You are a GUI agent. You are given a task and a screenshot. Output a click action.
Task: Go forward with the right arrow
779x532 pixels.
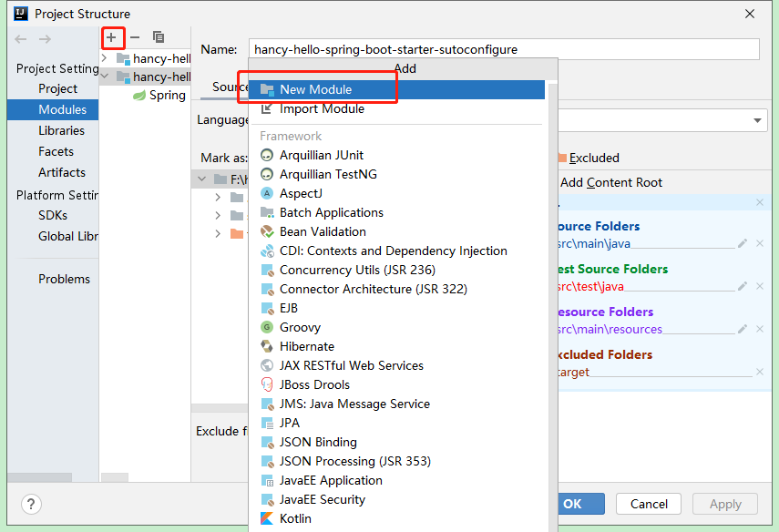tap(46, 39)
